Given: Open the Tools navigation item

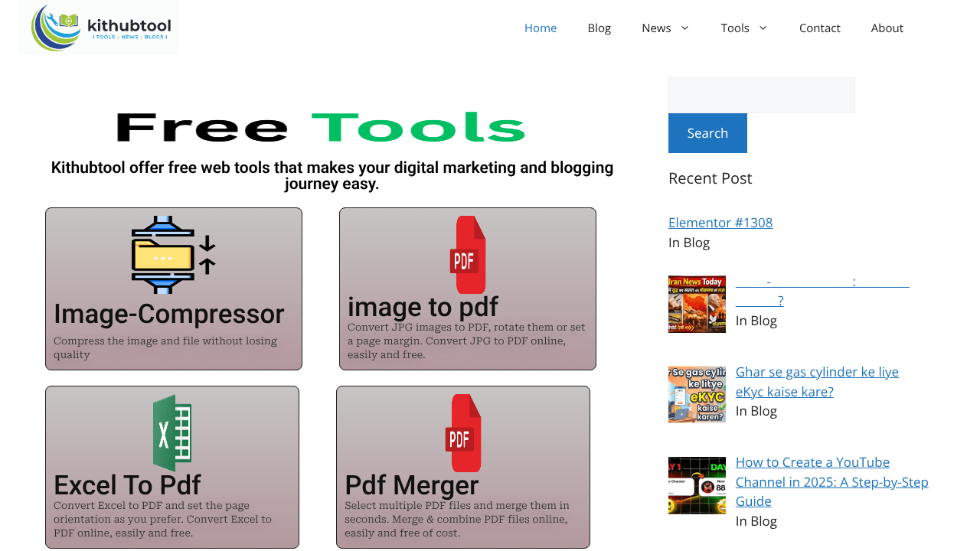Looking at the screenshot, I should pyautogui.click(x=735, y=28).
